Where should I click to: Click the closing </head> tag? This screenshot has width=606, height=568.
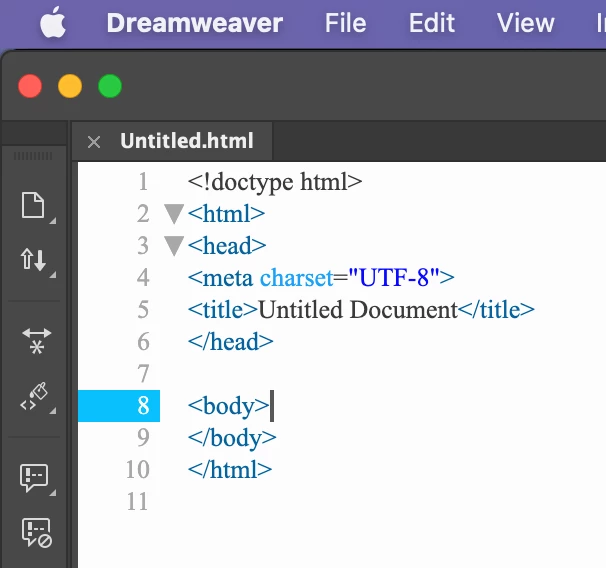[x=231, y=342]
